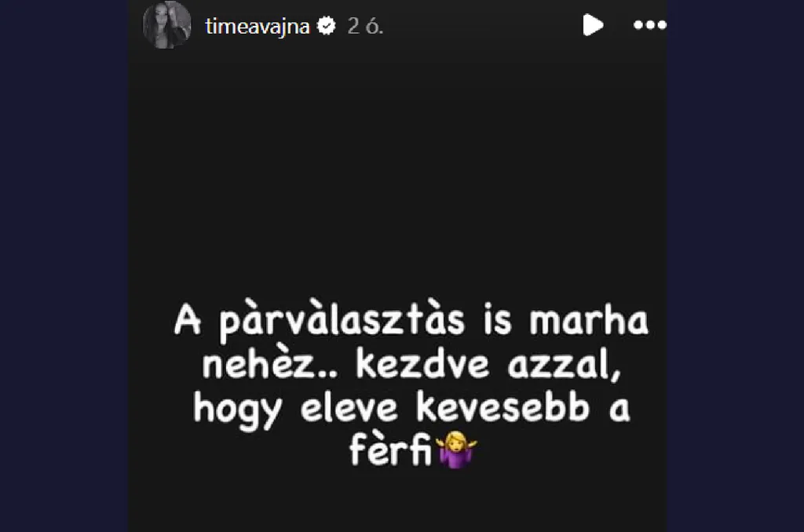
Task: Click the shrugging woman emoji
Action: pos(456,450)
